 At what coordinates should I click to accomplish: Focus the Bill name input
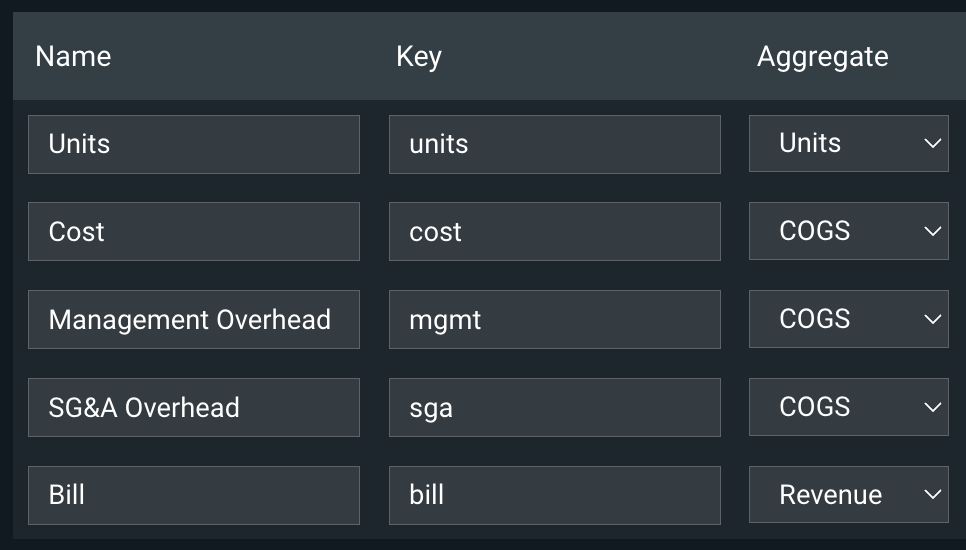[193, 496]
